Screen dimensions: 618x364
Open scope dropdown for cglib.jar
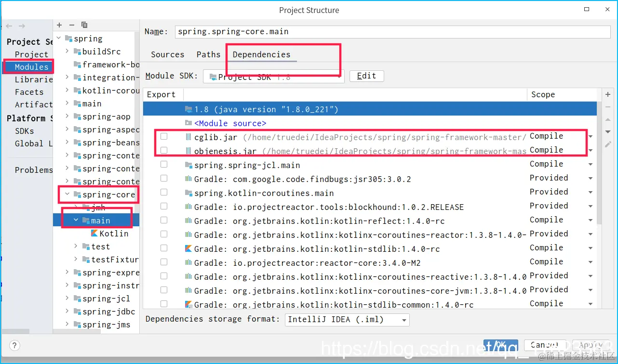coord(591,137)
